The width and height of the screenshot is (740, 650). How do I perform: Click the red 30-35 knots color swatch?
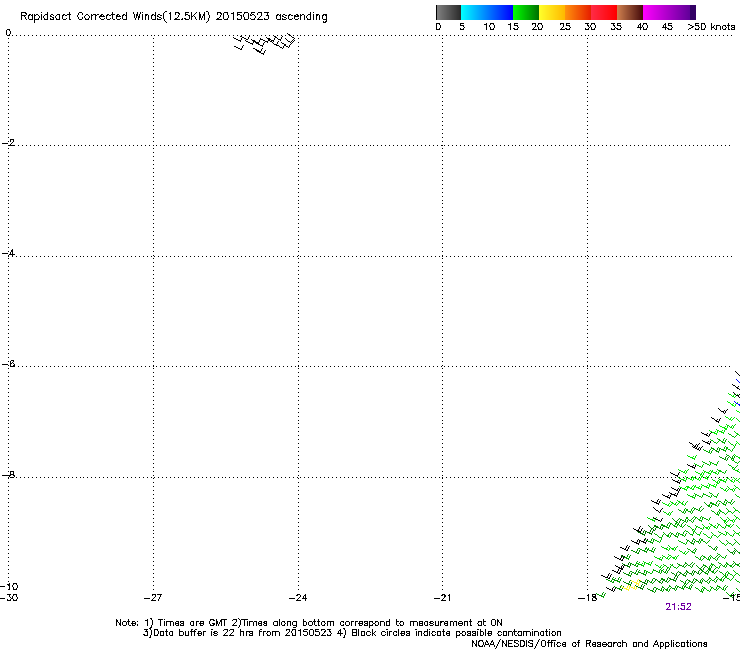click(x=604, y=12)
